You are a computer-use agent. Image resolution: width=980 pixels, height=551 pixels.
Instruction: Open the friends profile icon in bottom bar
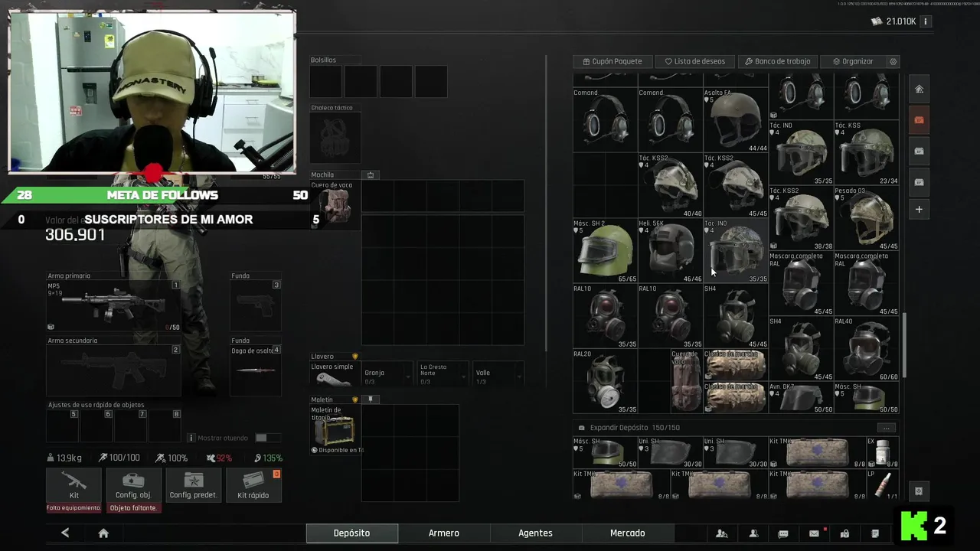(x=753, y=533)
